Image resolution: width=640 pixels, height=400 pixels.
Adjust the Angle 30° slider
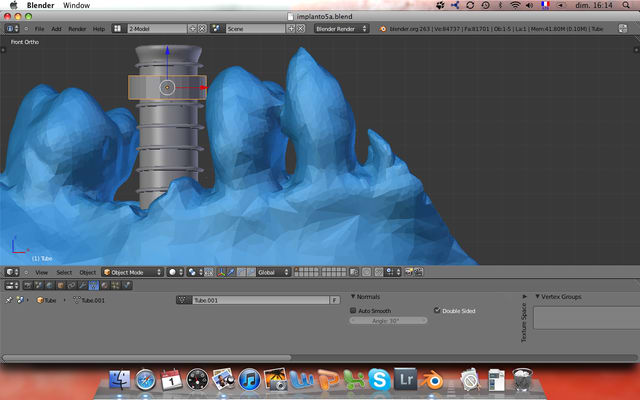[385, 320]
